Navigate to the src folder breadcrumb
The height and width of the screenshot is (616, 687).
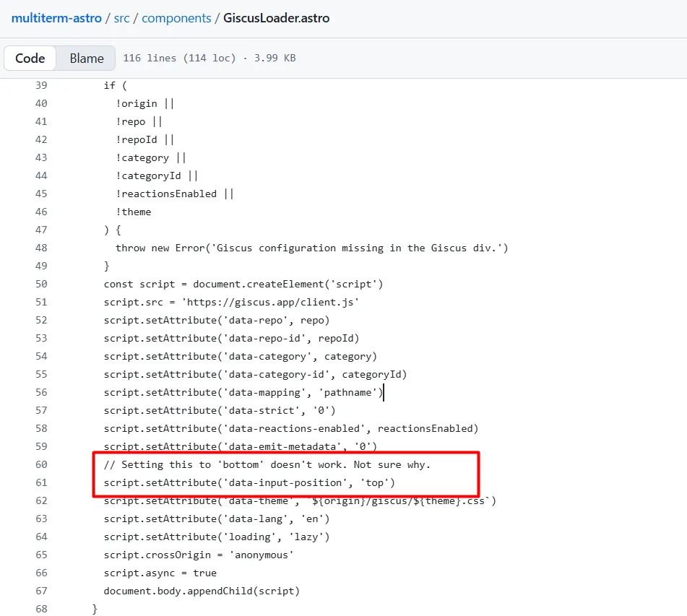[121, 18]
